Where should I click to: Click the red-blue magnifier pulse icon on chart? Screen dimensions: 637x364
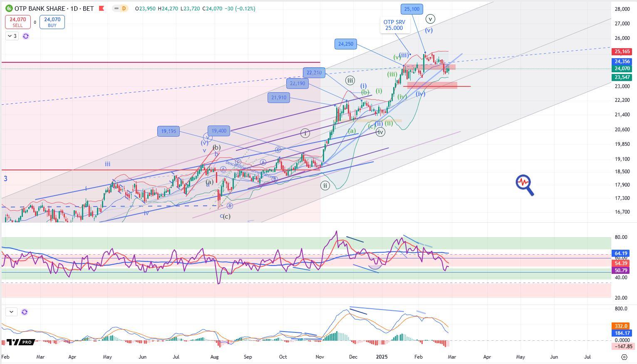click(x=525, y=185)
